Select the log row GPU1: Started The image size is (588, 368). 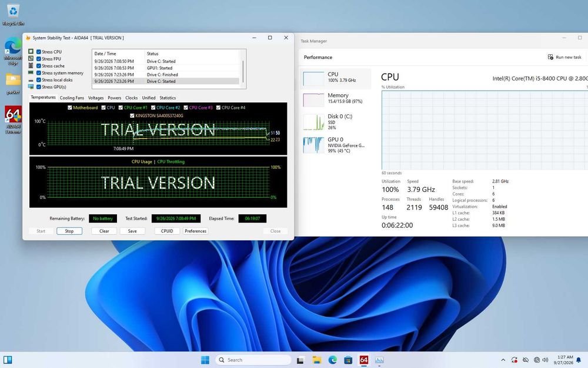point(166,68)
